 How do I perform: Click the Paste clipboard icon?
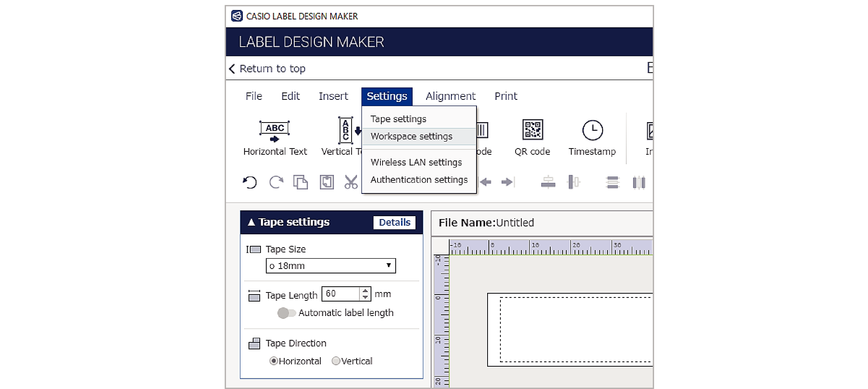click(x=327, y=182)
